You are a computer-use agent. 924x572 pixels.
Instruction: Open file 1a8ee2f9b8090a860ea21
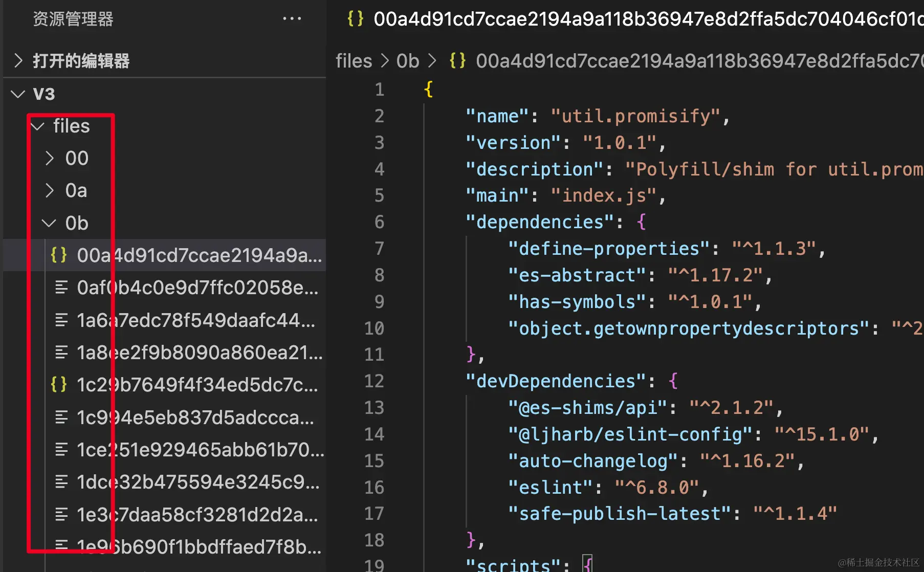165,352
